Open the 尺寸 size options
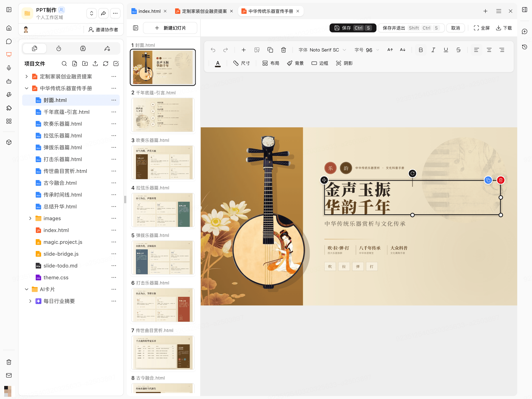Viewport: 532px width, 399px height. (241, 63)
